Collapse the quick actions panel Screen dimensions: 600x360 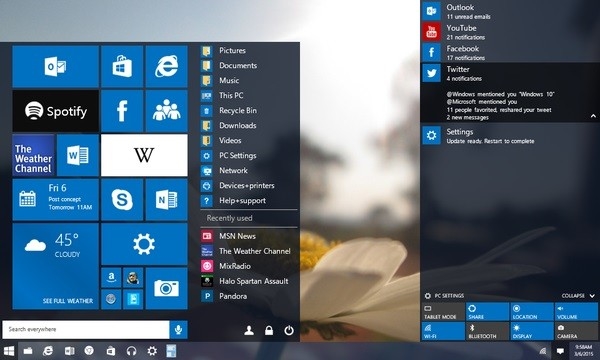pyautogui.click(x=578, y=296)
